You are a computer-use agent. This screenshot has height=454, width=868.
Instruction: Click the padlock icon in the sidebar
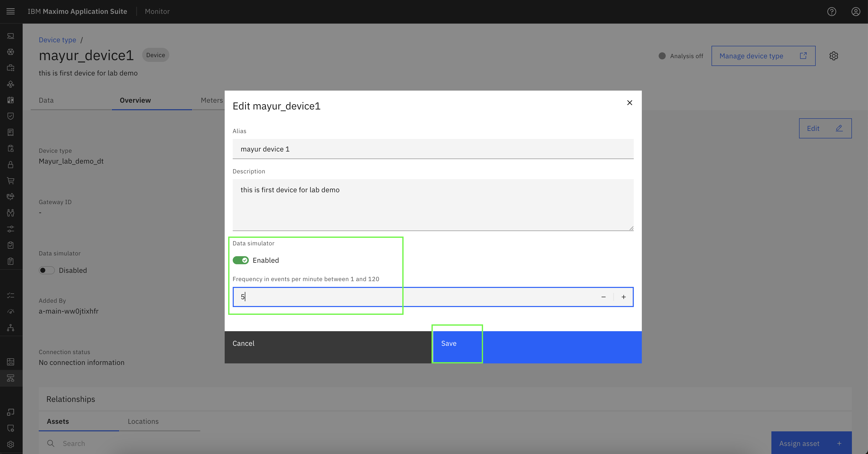point(11,165)
